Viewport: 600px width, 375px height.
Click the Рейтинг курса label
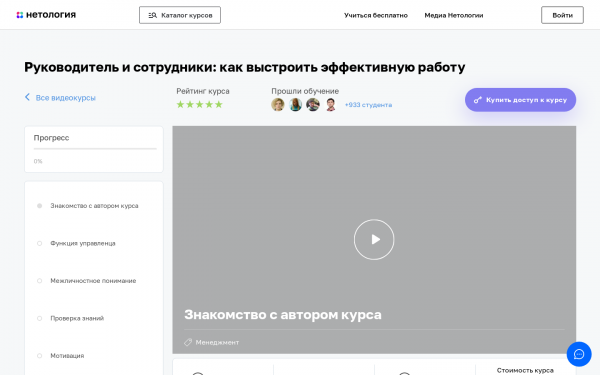[203, 91]
